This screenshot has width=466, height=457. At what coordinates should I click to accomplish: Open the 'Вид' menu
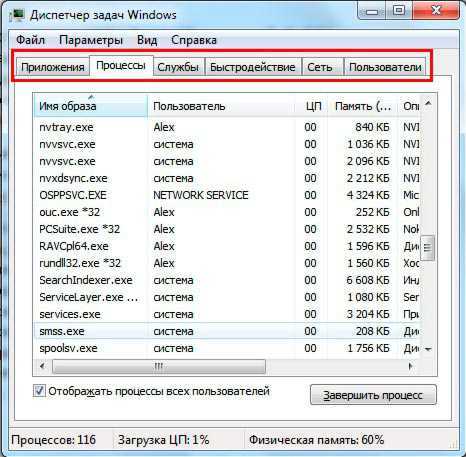tap(147, 40)
